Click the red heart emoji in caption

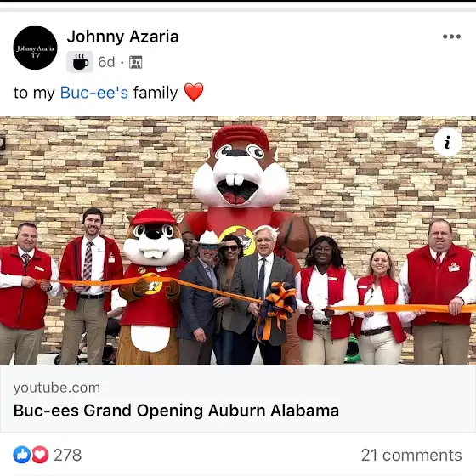[x=194, y=92]
